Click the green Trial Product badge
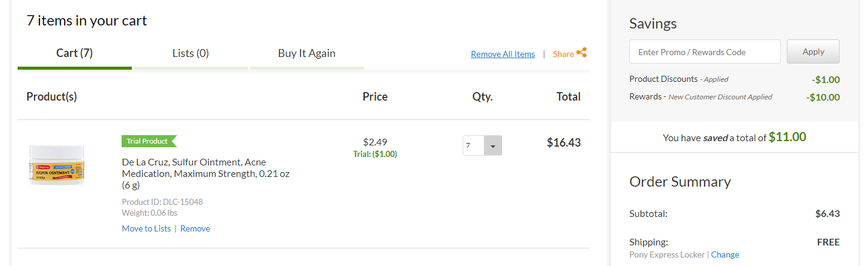Screen dimensions: 868x266 (x=149, y=141)
